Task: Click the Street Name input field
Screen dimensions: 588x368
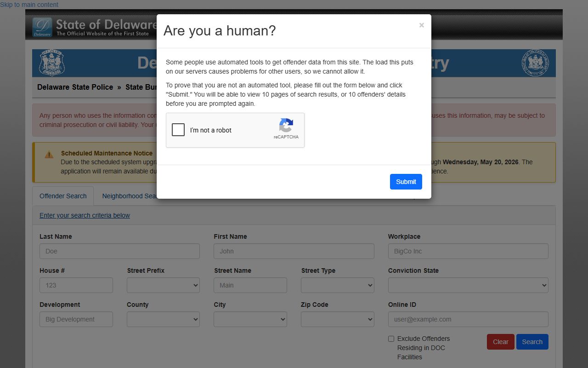Action: coord(250,285)
